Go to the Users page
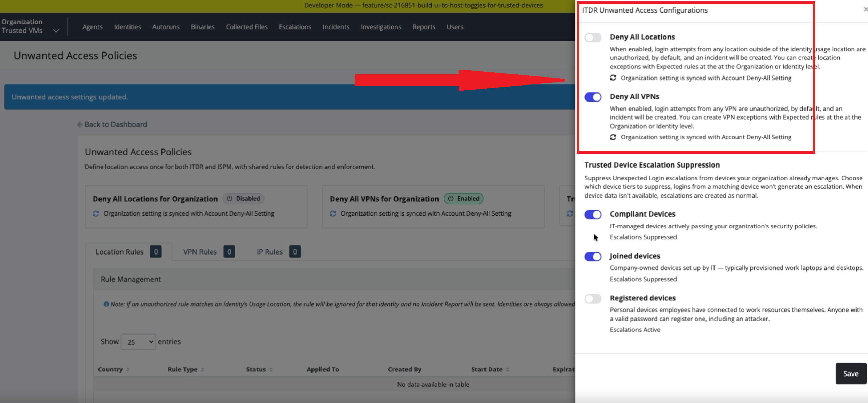This screenshot has width=868, height=403. 455,27
